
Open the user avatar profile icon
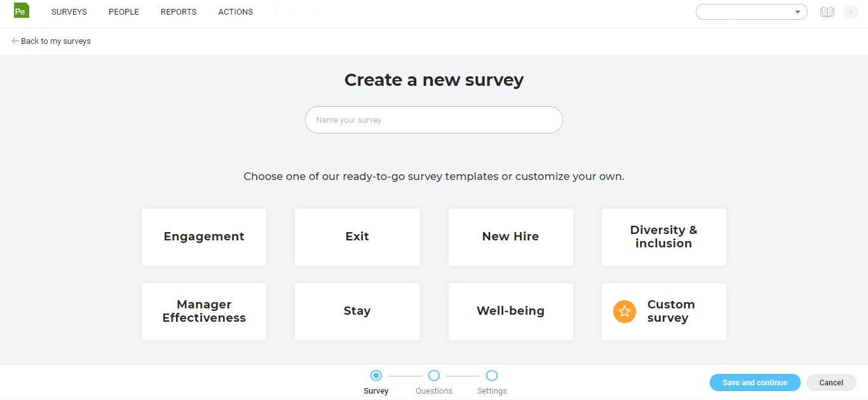click(x=851, y=11)
